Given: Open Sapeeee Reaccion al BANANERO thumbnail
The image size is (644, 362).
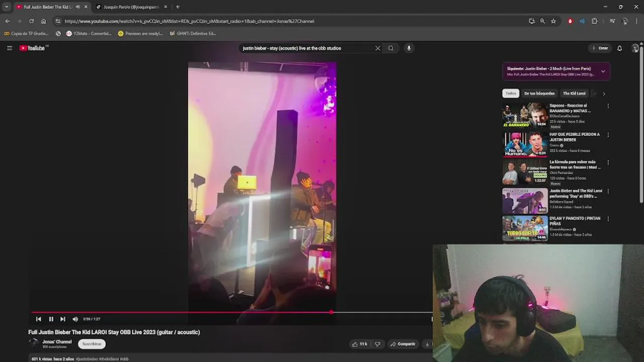Looking at the screenshot, I should tap(525, 115).
